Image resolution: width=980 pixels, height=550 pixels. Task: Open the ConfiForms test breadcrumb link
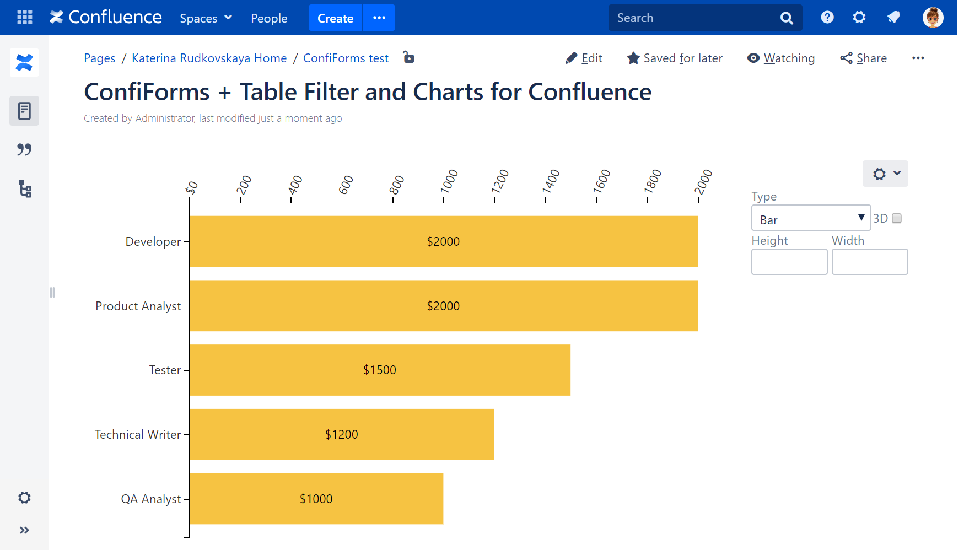(x=346, y=58)
